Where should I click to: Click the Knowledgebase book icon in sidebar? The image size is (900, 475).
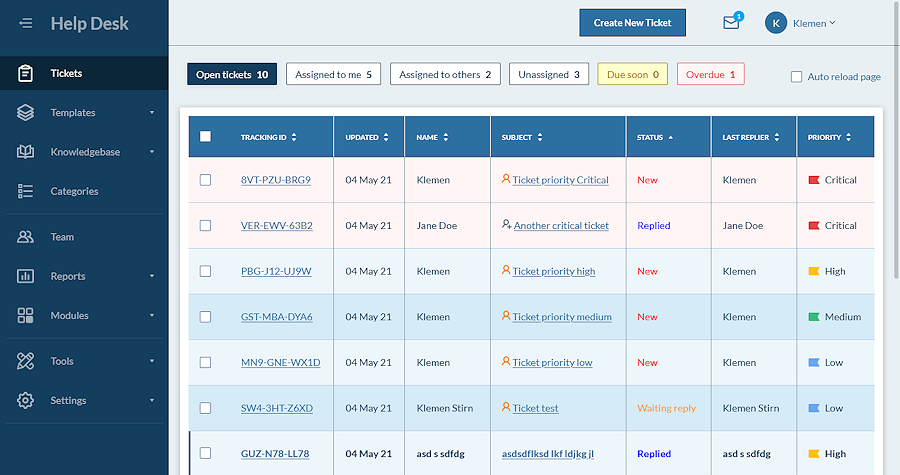tap(26, 152)
